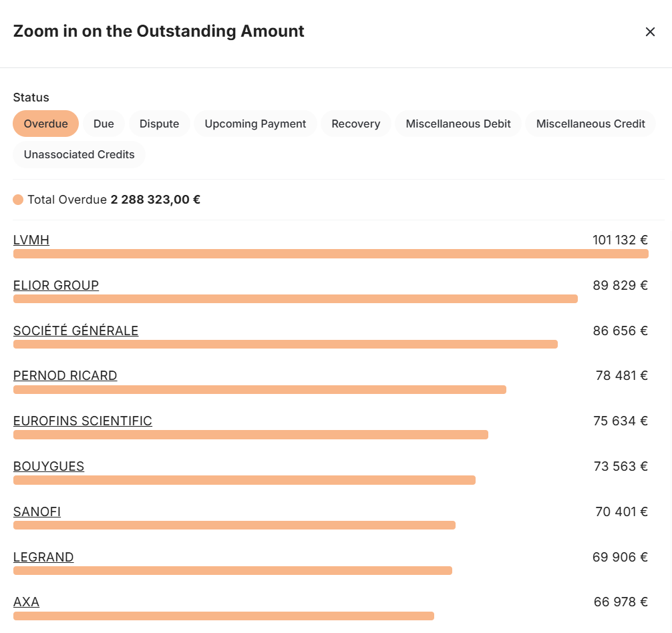Click the amount 78 481 €
Screen dimensions: 672x633
[x=621, y=376]
